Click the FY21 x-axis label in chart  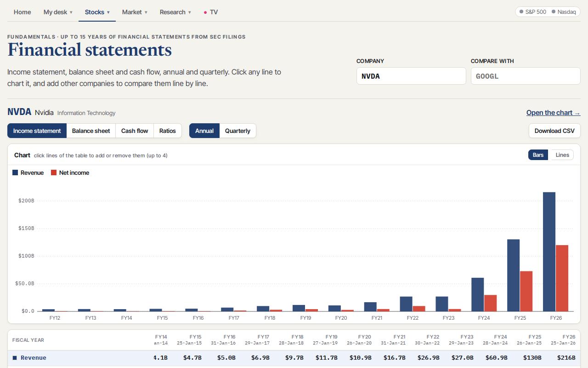tap(377, 318)
